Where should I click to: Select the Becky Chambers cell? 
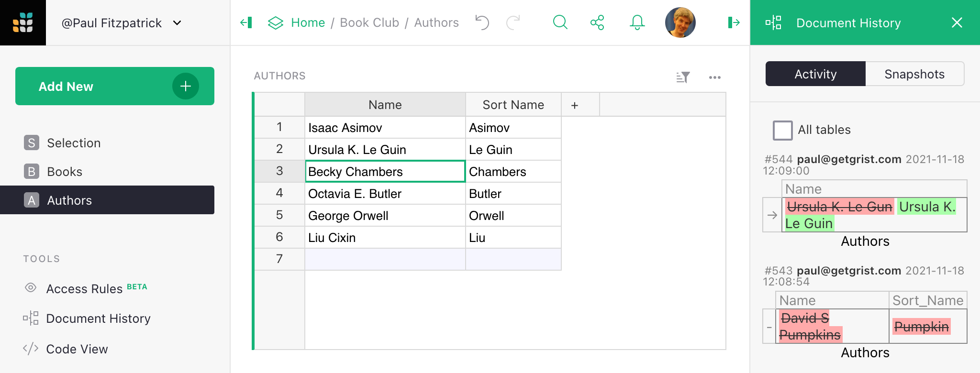(x=385, y=171)
